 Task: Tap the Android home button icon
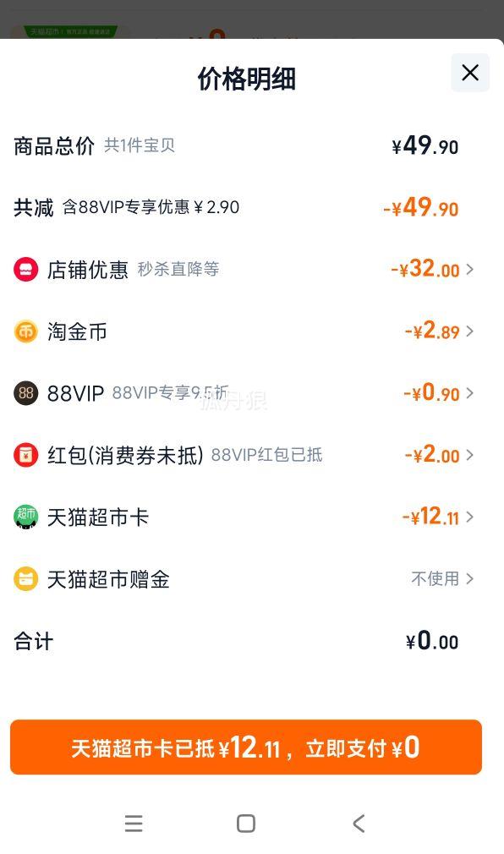point(246,823)
